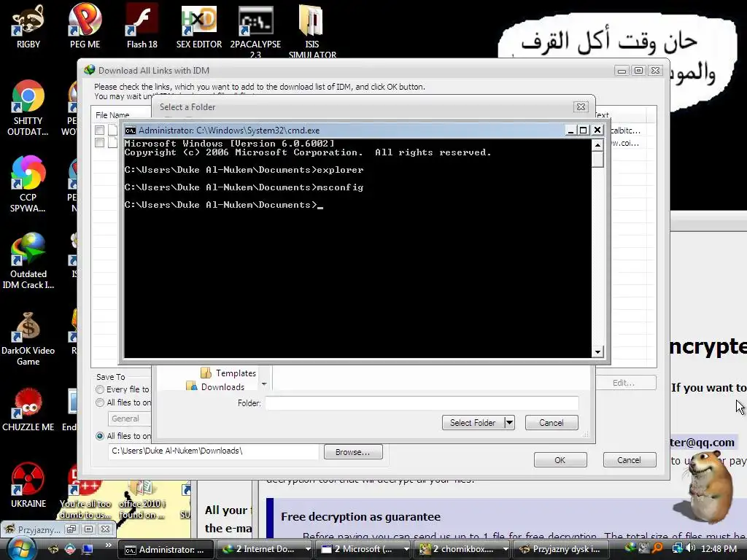Screen dimensions: 747x560
Task: Open the HxD hex editor shortcut icon
Action: click(198, 27)
